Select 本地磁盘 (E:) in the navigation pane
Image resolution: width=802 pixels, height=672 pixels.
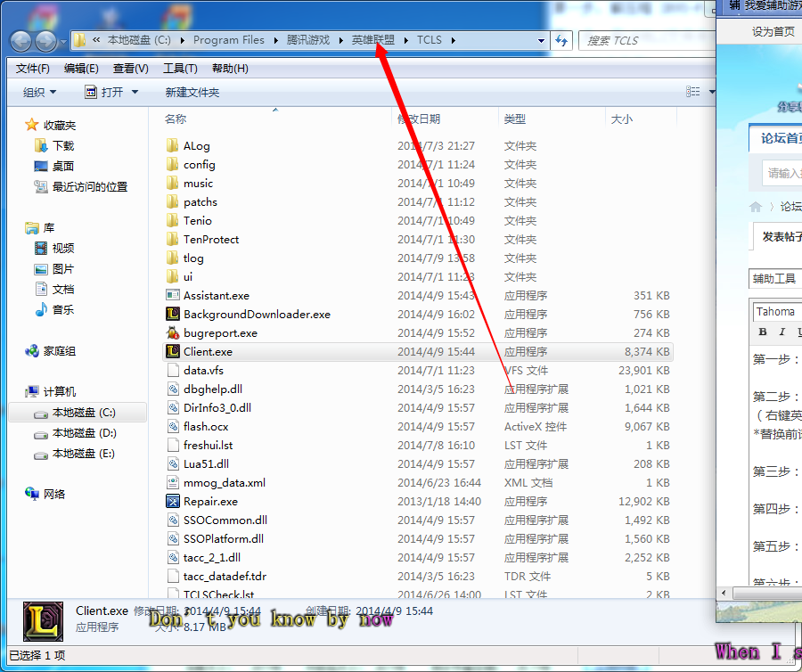click(x=84, y=454)
